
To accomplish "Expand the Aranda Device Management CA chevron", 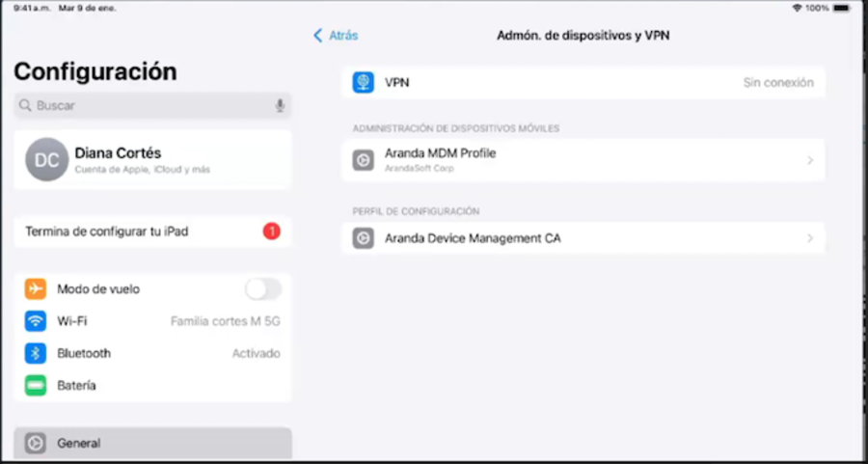I will 810,238.
